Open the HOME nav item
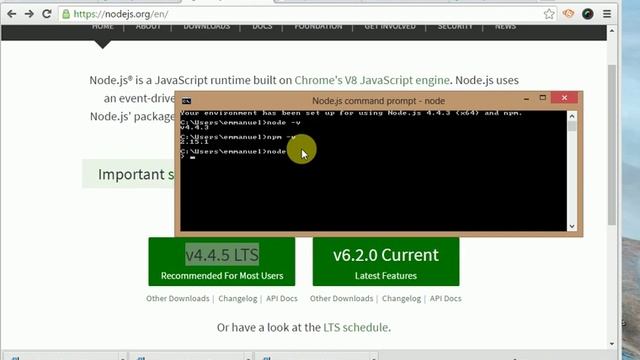This screenshot has height=360, width=640. [x=103, y=27]
